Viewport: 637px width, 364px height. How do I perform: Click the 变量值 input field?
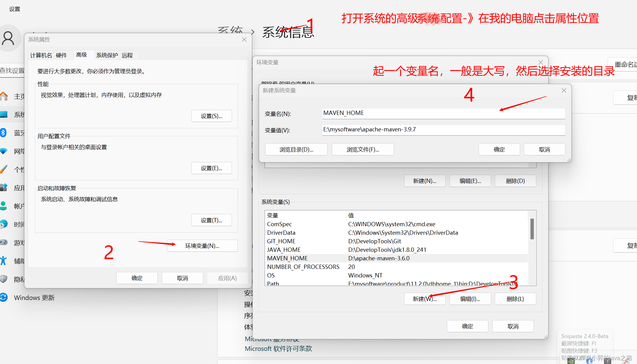pyautogui.click(x=443, y=130)
